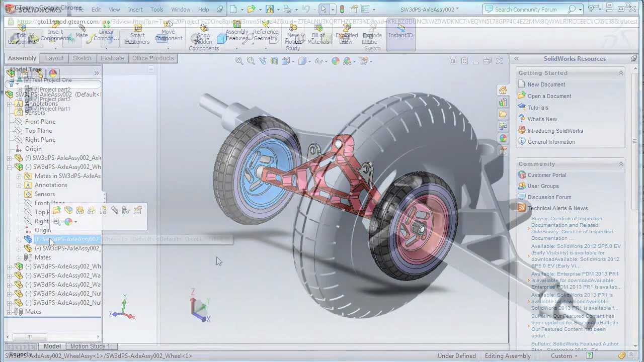
Task: Open the Insert menu
Action: point(135,10)
